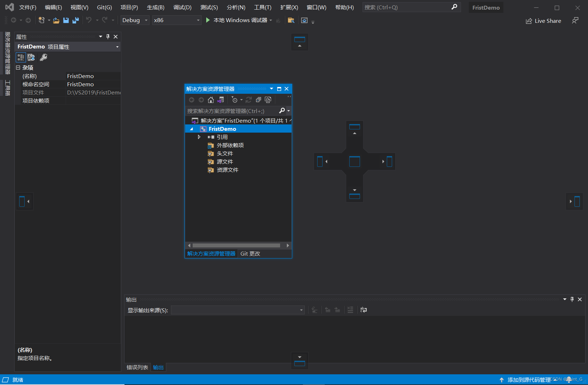Toggle pin on the Properties panel

coord(108,37)
